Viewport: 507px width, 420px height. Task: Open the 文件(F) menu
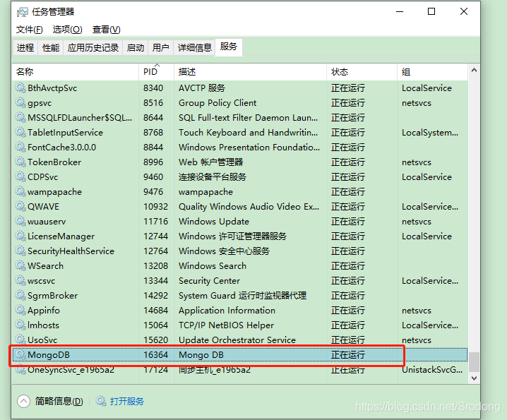pos(30,30)
